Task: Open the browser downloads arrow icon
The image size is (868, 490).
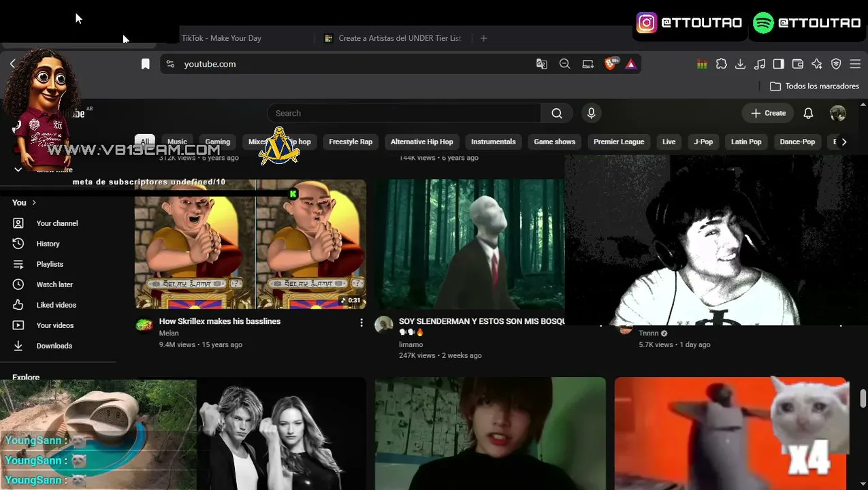Action: point(741,64)
